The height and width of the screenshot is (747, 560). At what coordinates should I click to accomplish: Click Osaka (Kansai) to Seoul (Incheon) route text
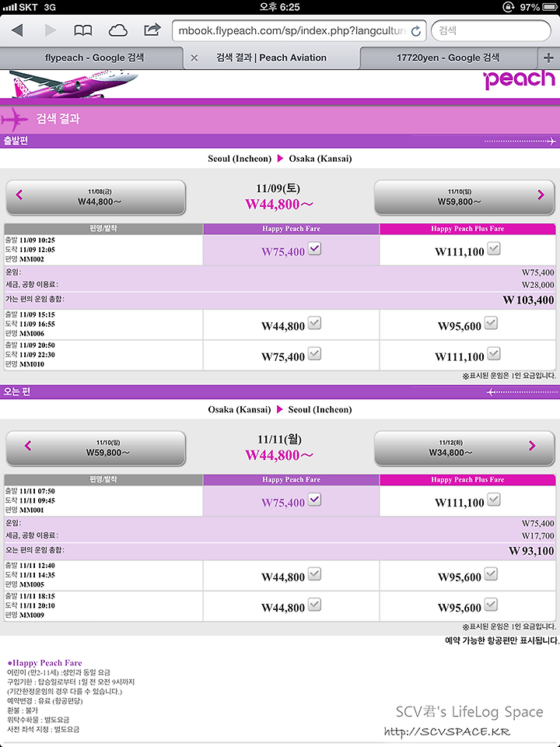tap(280, 410)
